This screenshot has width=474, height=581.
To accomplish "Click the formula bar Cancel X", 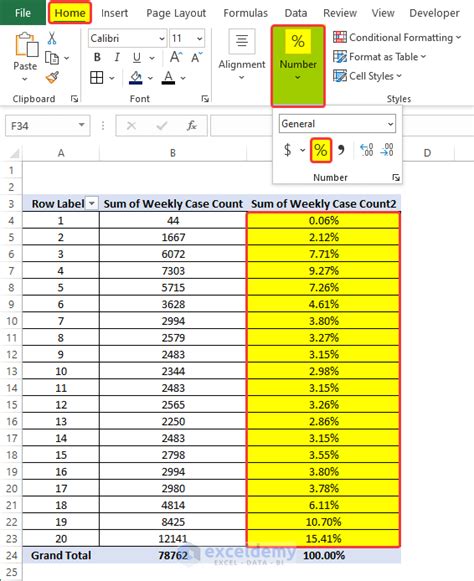I will [x=131, y=126].
